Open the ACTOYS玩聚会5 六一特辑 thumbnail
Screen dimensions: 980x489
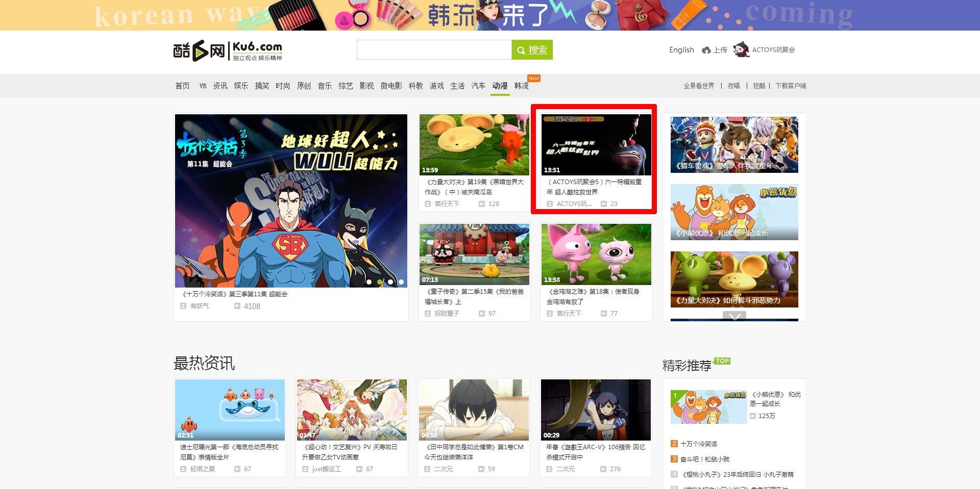(x=596, y=145)
